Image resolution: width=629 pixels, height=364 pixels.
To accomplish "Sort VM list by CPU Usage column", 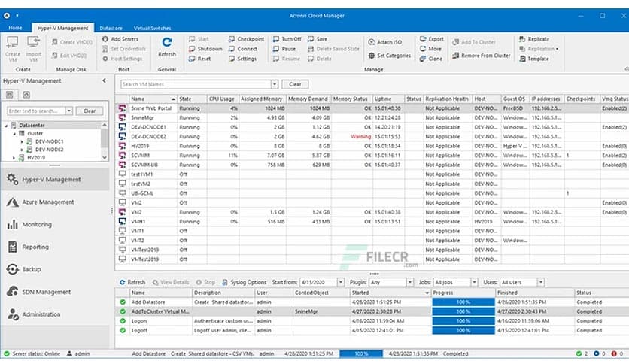I will point(223,99).
